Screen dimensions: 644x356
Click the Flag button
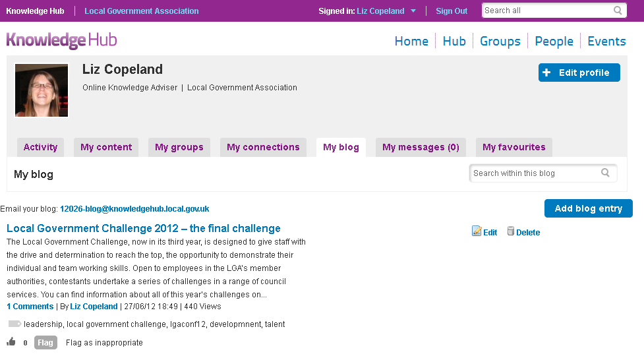click(x=45, y=342)
